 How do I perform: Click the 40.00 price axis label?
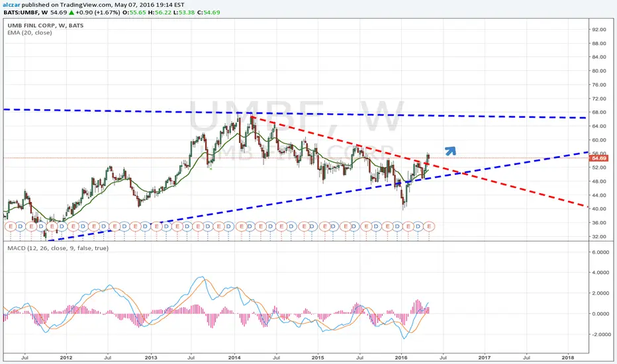point(599,209)
